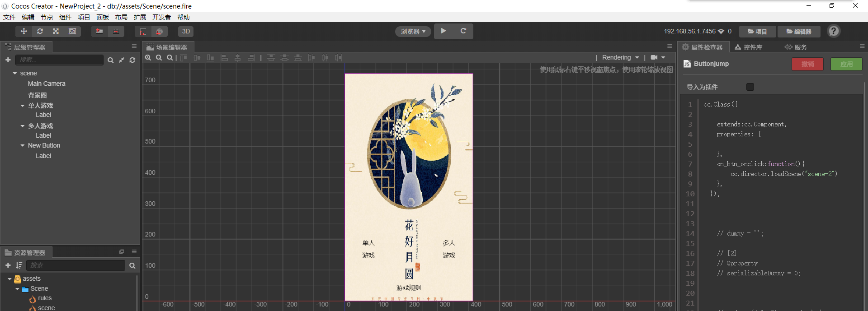Click the red 撤销 revert button
Image resolution: width=868 pixels, height=311 pixels.
click(x=807, y=64)
